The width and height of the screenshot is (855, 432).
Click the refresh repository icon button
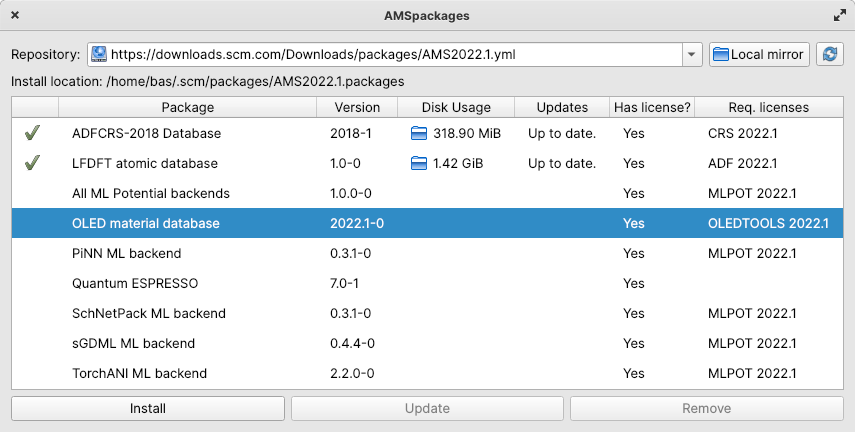829,54
